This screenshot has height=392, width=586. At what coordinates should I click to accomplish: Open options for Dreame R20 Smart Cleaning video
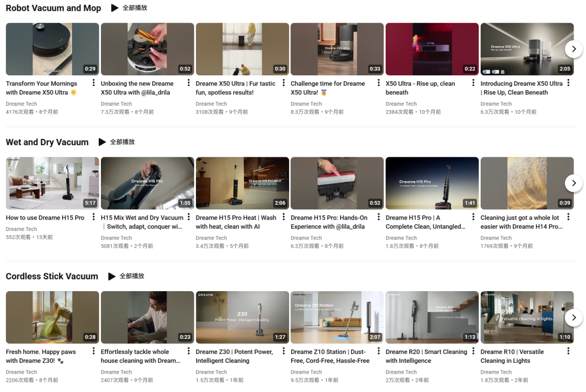473,351
